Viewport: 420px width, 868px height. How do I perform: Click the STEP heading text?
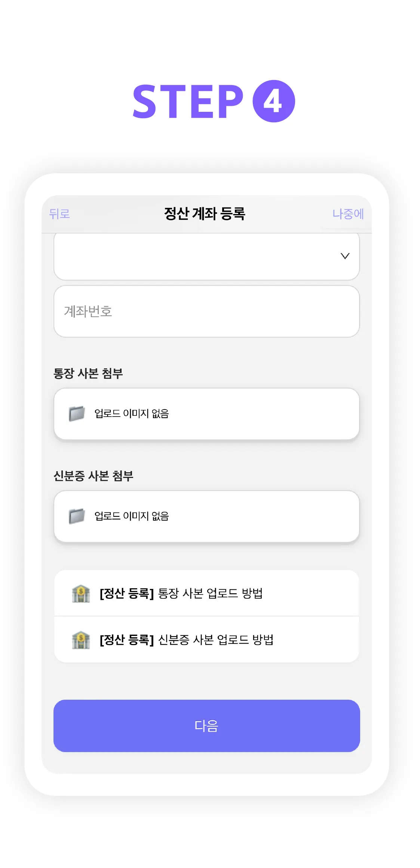pyautogui.click(x=188, y=101)
